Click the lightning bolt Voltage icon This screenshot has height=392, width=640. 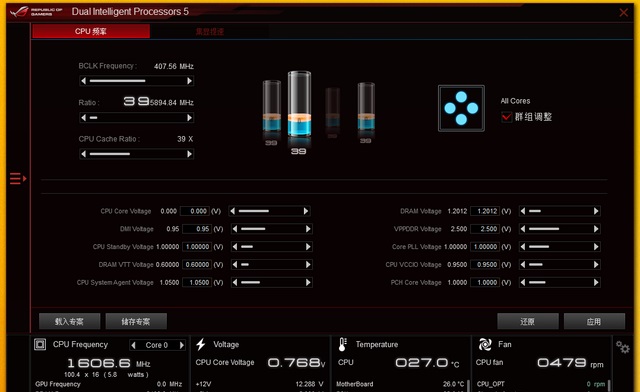click(x=201, y=344)
